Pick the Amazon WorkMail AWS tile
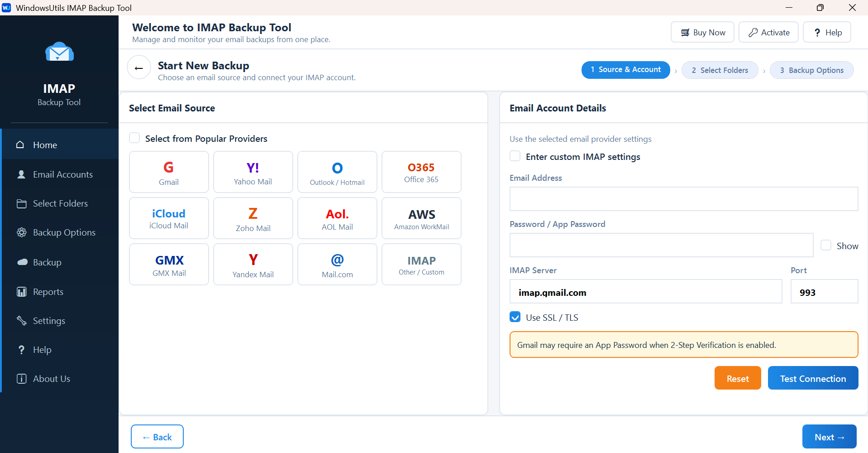This screenshot has width=868, height=453. (421, 218)
